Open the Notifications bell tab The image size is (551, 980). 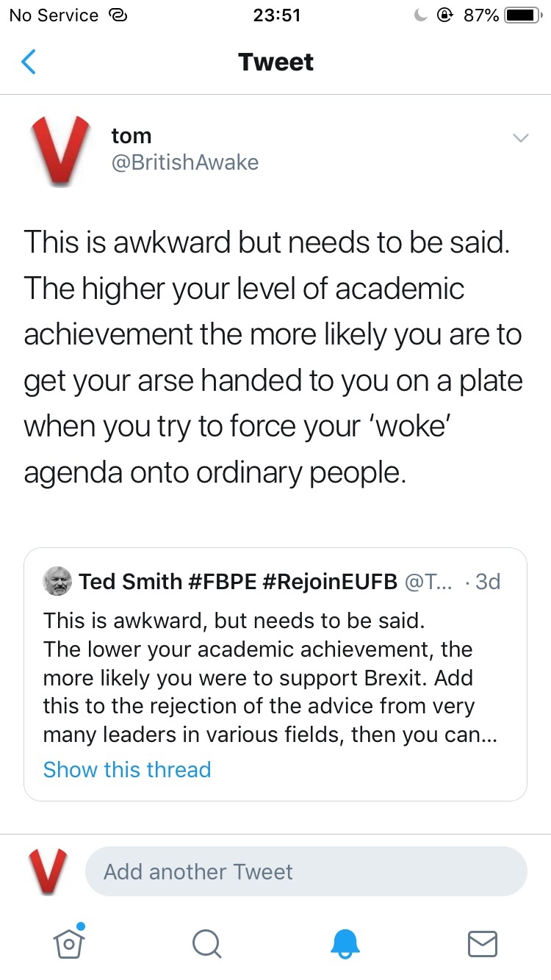click(x=345, y=943)
